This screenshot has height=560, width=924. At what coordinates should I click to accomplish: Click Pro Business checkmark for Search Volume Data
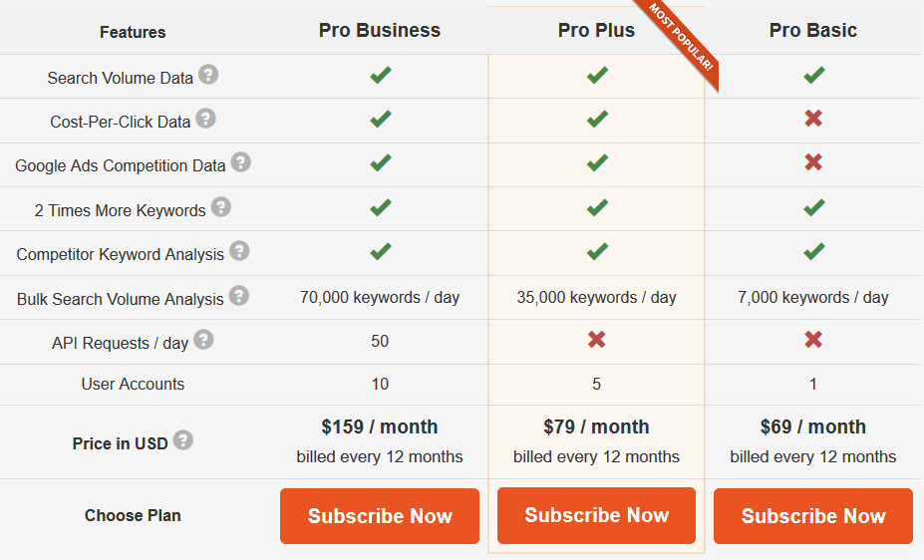point(380,75)
